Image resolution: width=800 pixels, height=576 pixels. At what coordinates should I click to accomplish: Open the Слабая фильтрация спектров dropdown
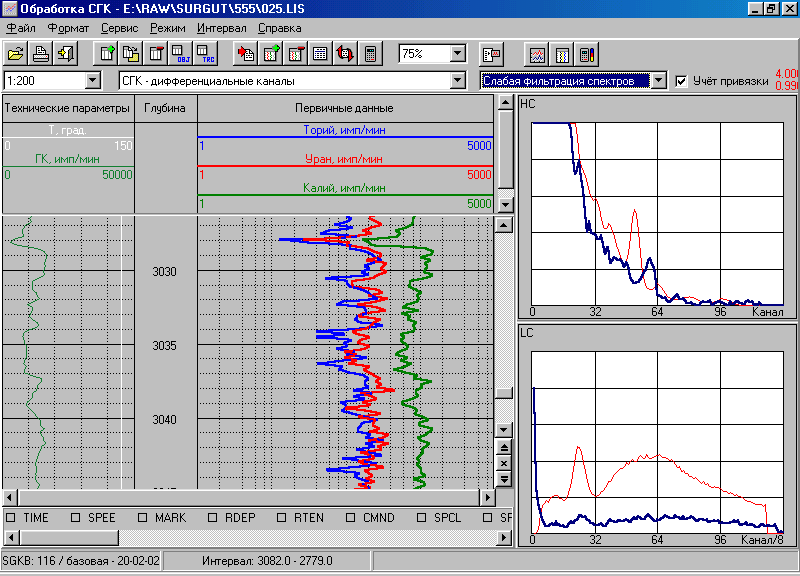click(658, 81)
